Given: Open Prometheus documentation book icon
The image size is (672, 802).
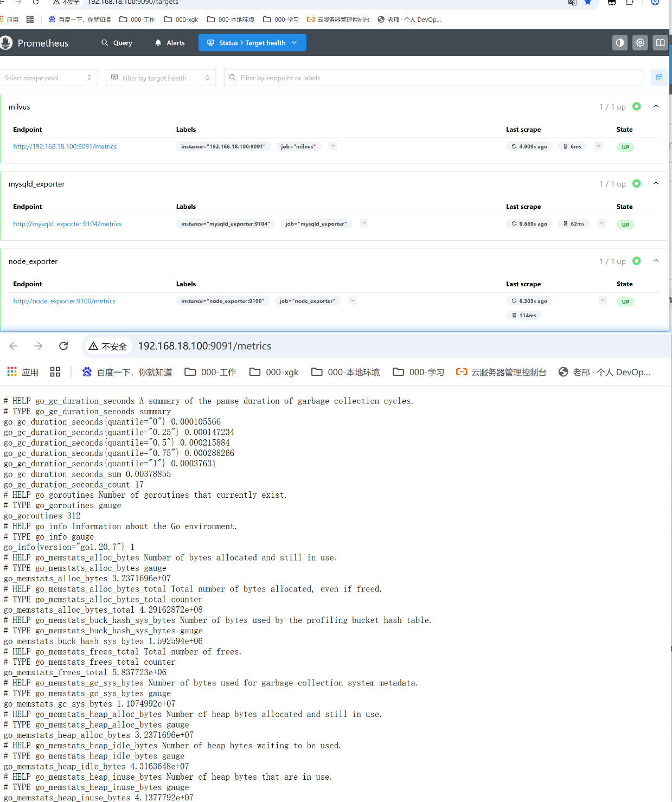Looking at the screenshot, I should [660, 43].
